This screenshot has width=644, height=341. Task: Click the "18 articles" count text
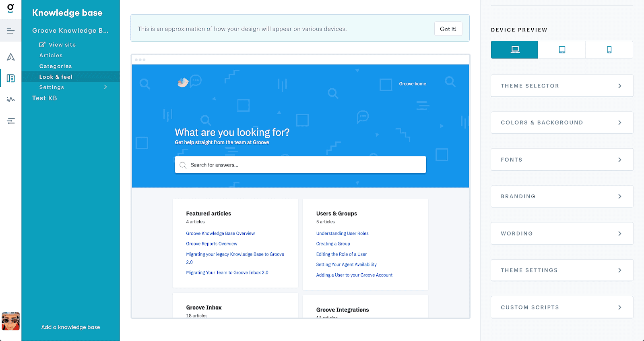click(x=197, y=316)
